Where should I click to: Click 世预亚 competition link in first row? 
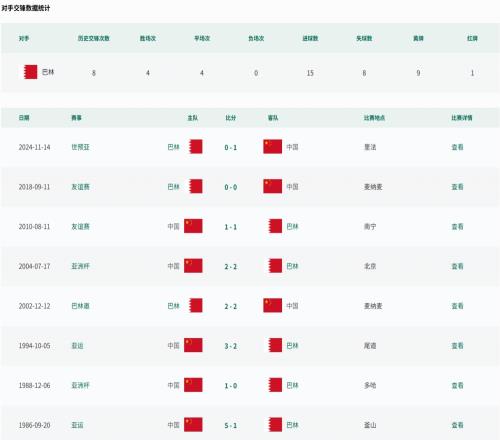point(80,147)
